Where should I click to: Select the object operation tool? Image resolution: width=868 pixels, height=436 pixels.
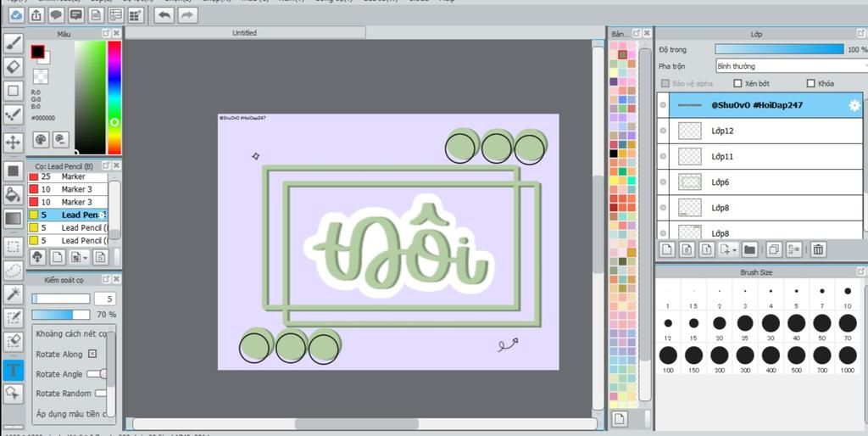(x=14, y=394)
